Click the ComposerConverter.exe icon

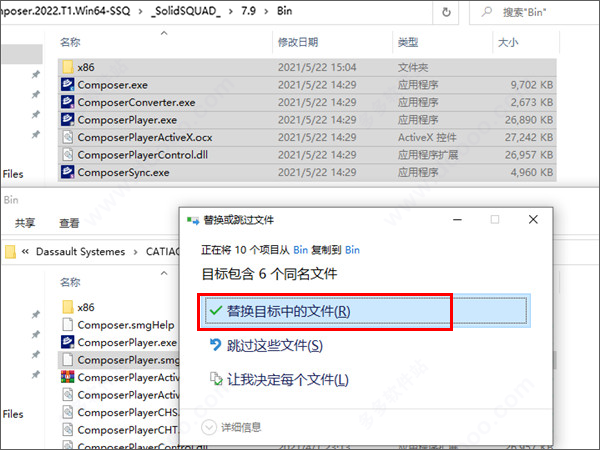[x=68, y=102]
